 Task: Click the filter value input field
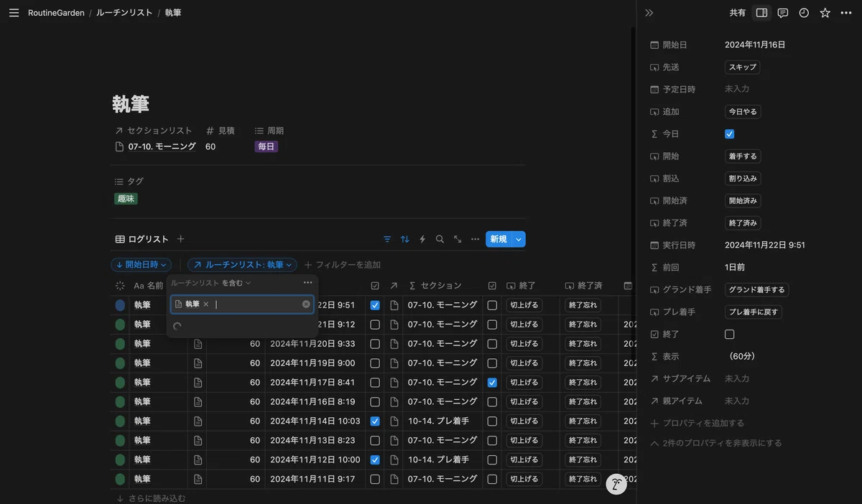click(242, 304)
